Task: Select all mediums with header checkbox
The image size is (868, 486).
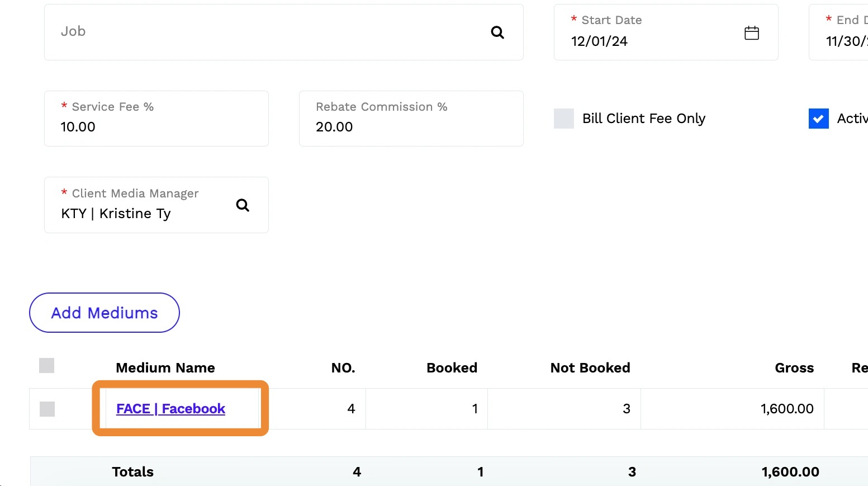Action: pos(47,366)
